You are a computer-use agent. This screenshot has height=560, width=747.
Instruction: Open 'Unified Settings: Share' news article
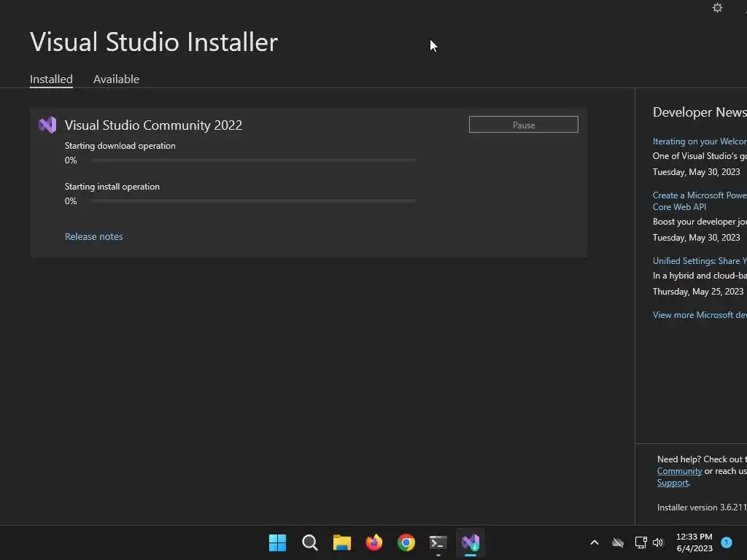[x=700, y=261]
